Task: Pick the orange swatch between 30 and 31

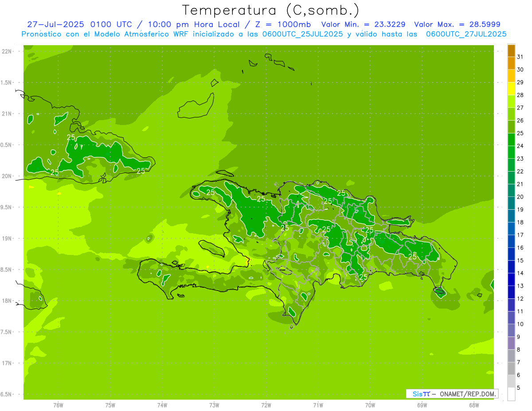Action: pos(511,63)
